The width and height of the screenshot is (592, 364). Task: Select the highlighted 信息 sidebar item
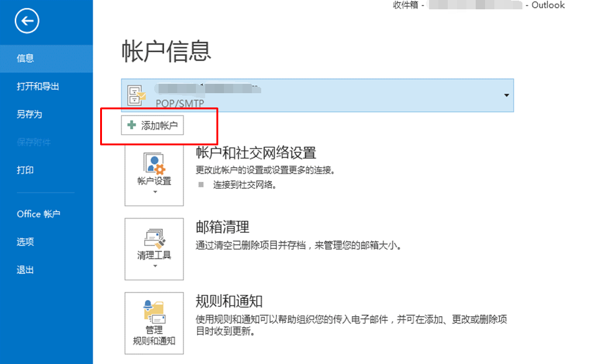(x=25, y=58)
